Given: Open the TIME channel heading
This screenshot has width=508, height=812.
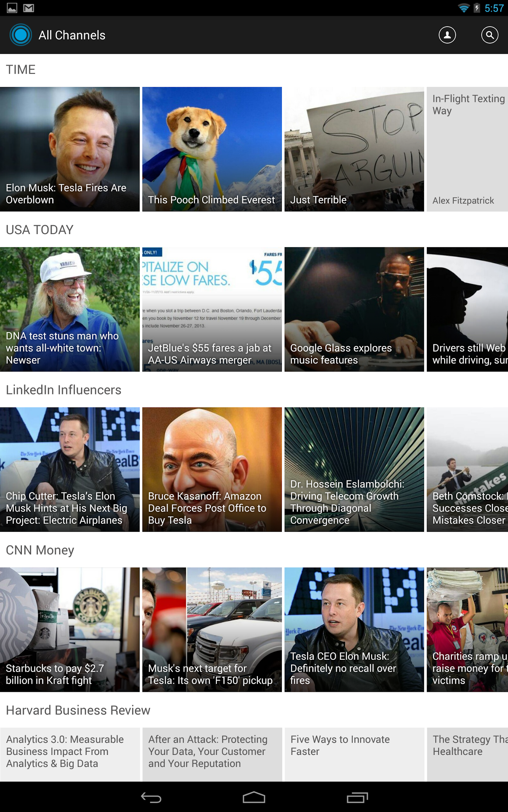Looking at the screenshot, I should pyautogui.click(x=21, y=69).
